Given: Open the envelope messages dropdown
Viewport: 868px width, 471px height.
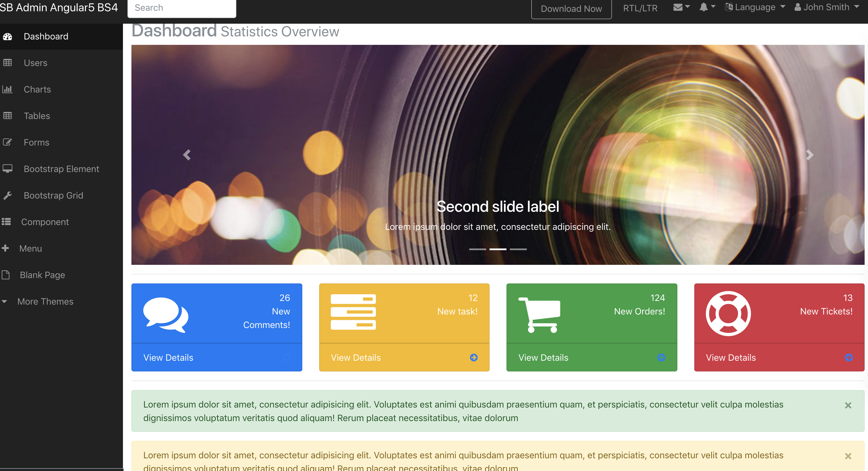Looking at the screenshot, I should 681,7.
